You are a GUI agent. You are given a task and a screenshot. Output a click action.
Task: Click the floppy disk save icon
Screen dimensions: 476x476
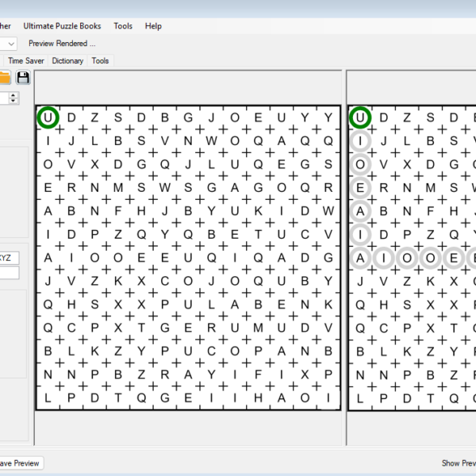23,77
